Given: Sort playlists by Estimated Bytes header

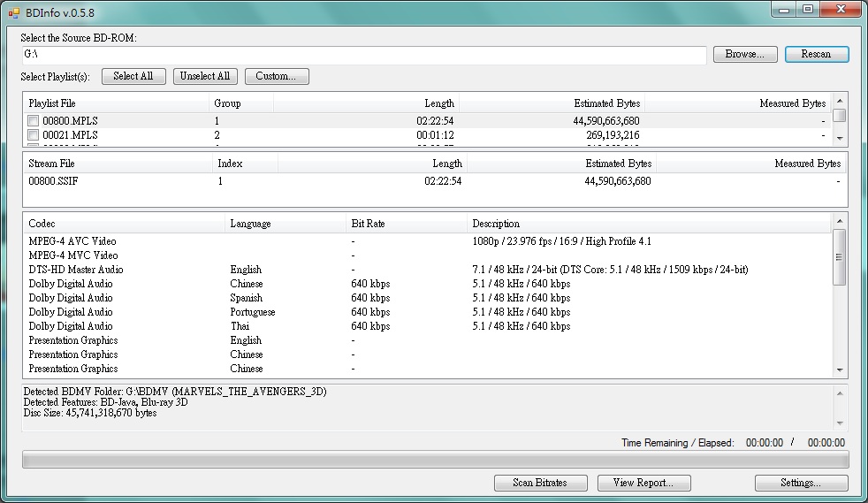Looking at the screenshot, I should pos(552,103).
